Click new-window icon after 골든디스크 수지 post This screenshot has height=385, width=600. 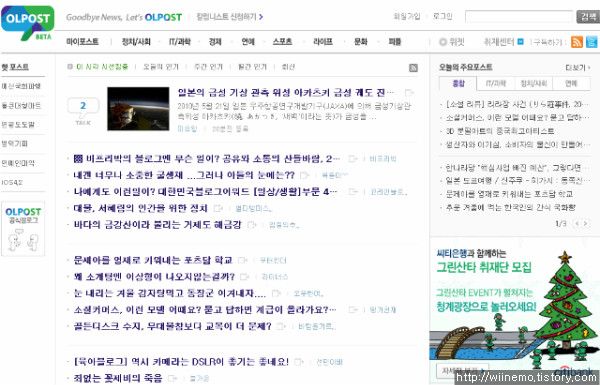(281, 326)
